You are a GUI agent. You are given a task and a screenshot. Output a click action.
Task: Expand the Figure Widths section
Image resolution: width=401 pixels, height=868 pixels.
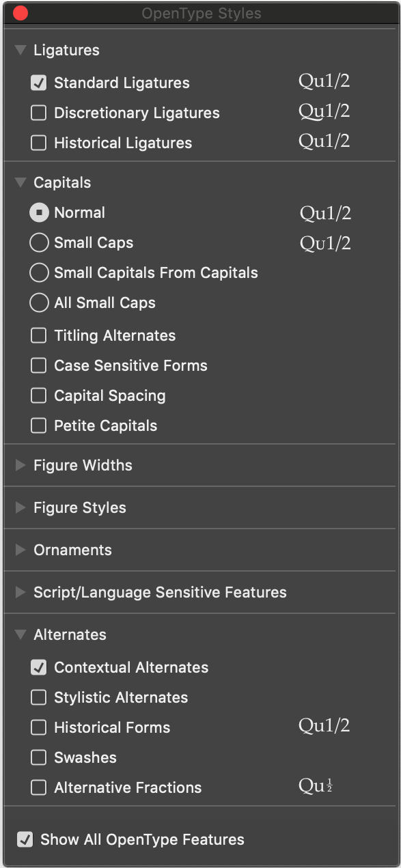[20, 465]
